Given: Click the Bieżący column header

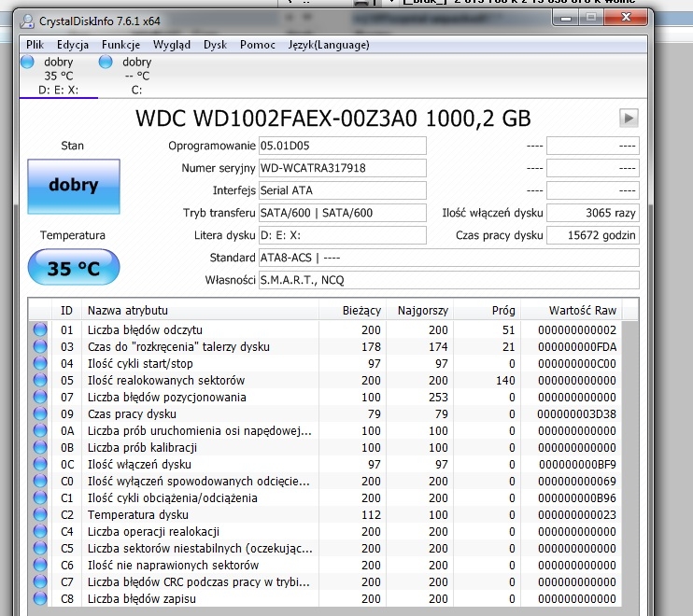Looking at the screenshot, I should [353, 311].
